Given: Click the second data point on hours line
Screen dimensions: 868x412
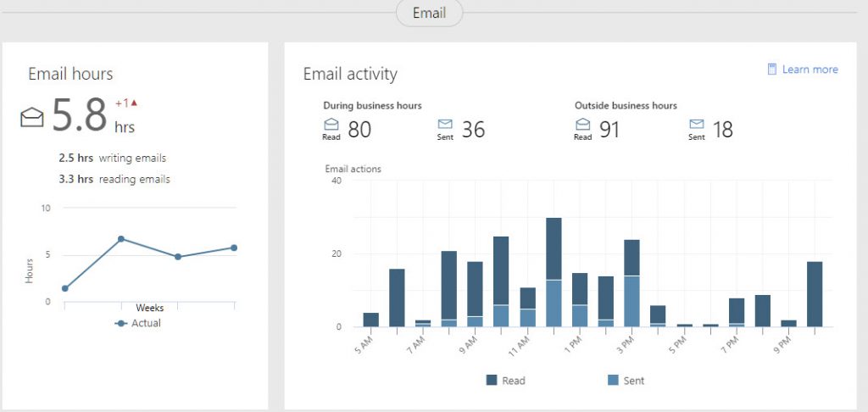Looking at the screenshot, I should point(121,239).
